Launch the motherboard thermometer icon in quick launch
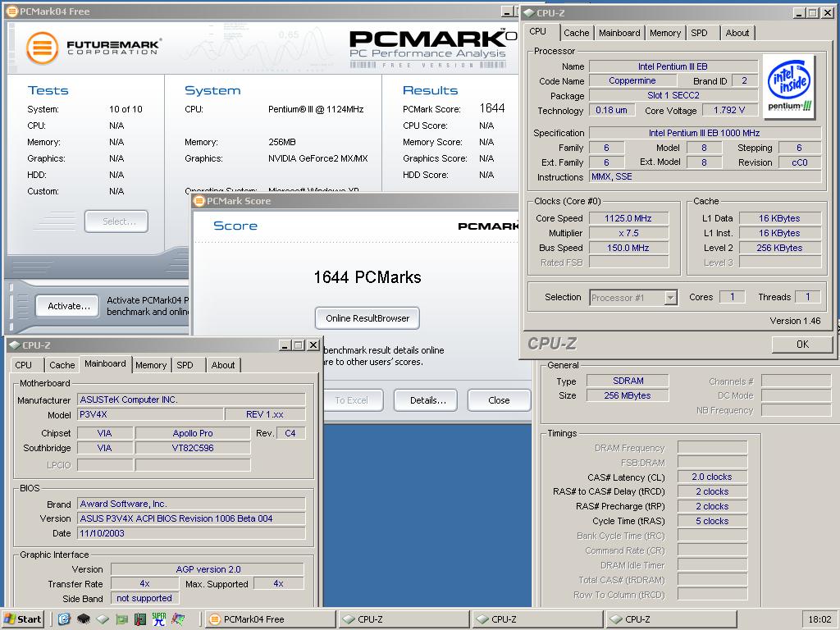Viewport: 840px width, 630px height. click(140, 619)
